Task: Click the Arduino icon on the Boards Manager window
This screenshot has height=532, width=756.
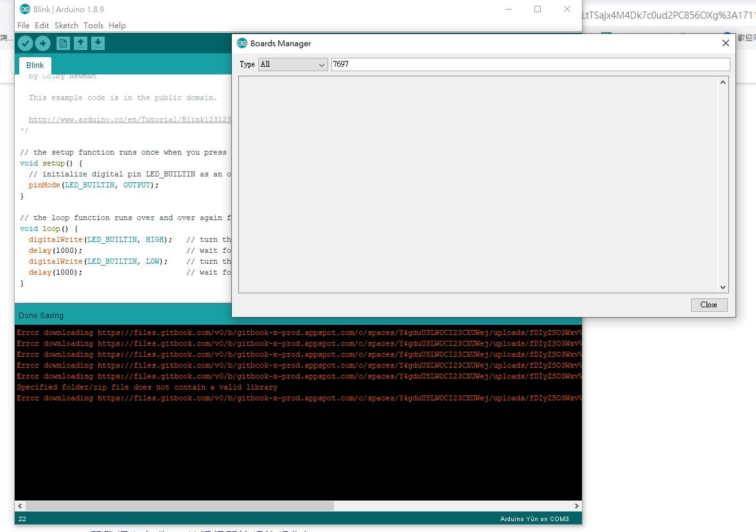Action: 243,43
